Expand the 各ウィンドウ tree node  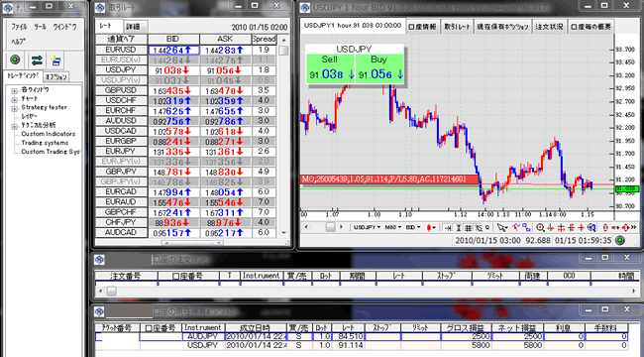coord(15,91)
